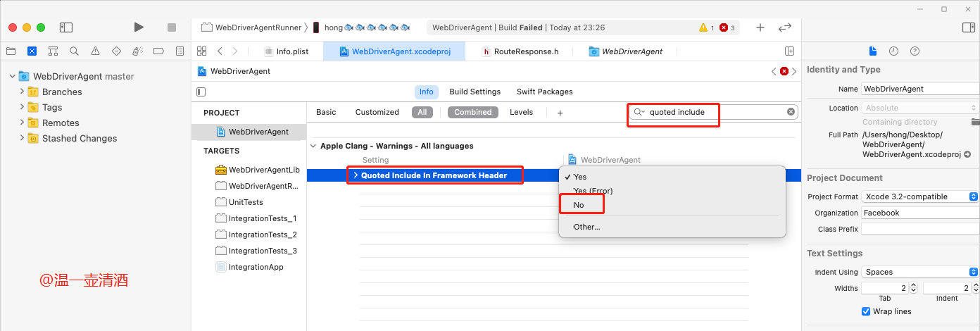
Task: Jump to the next issue chevron
Action: 794,71
